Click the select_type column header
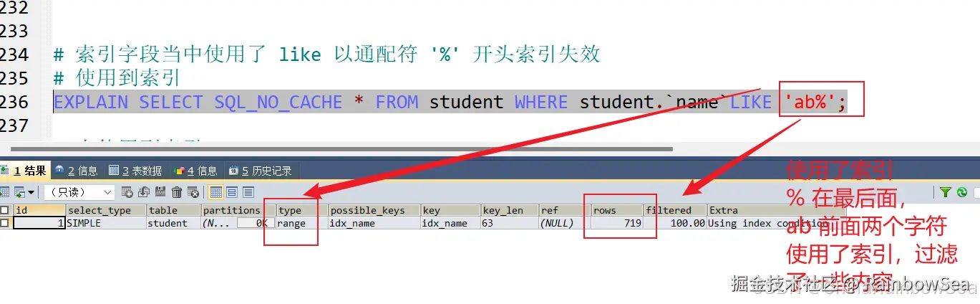The width and height of the screenshot is (980, 304). pyautogui.click(x=106, y=210)
